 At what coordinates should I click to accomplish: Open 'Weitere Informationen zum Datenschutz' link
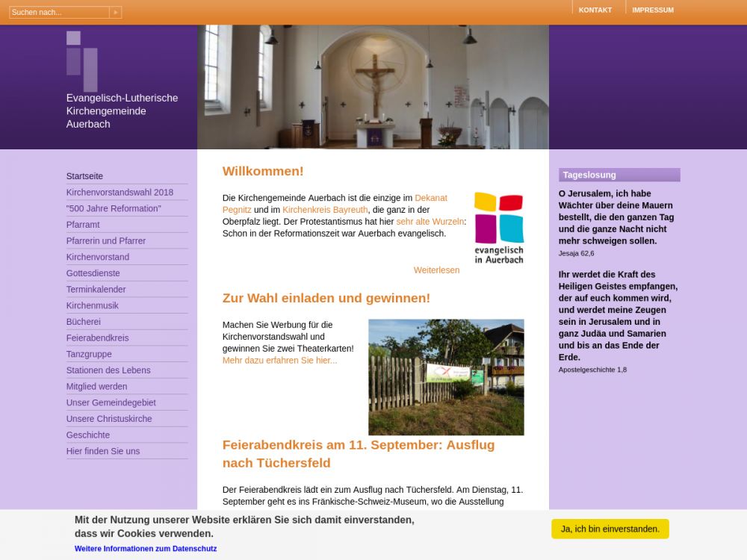146,548
